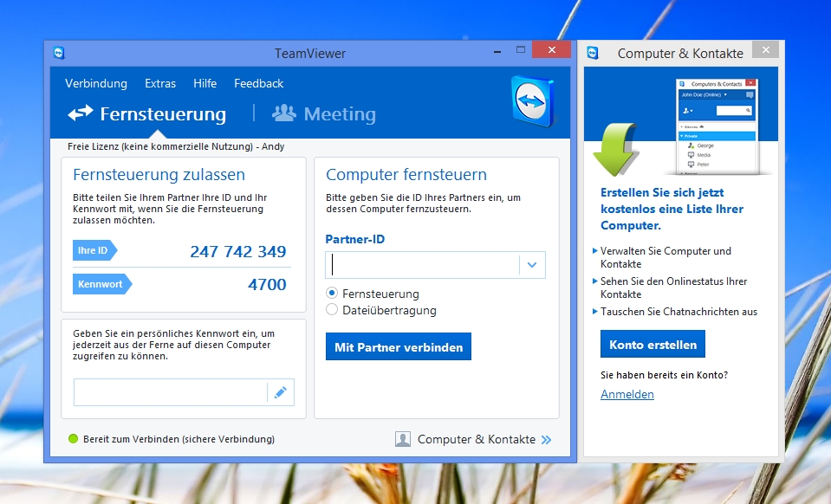The width and height of the screenshot is (831, 504).
Task: Click Bereit zum Verbinden status text
Action: click(x=179, y=439)
